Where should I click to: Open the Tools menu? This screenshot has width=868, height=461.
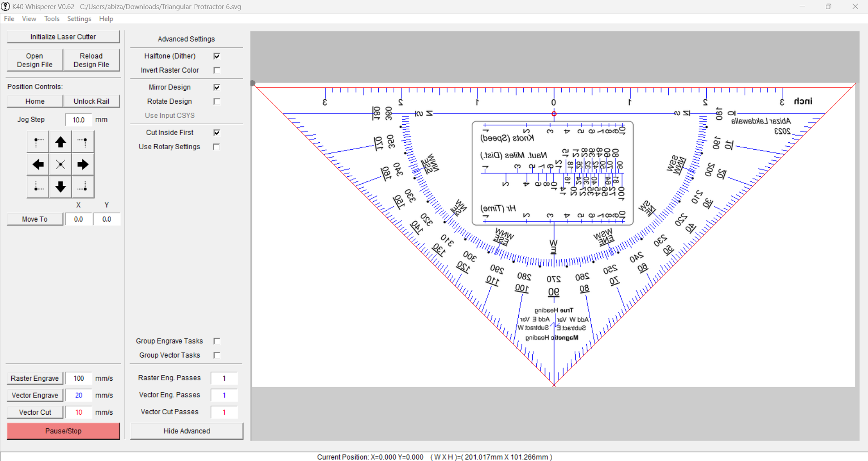pyautogui.click(x=51, y=19)
